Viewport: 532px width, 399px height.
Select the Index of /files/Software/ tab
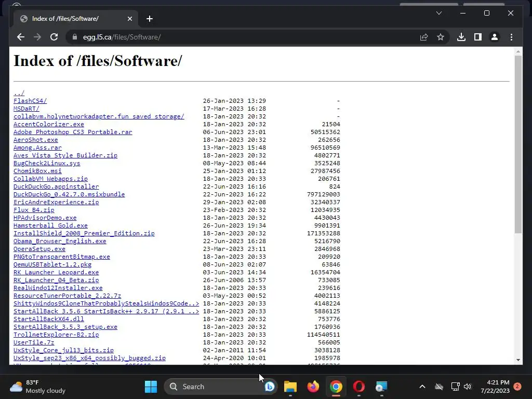[76, 19]
